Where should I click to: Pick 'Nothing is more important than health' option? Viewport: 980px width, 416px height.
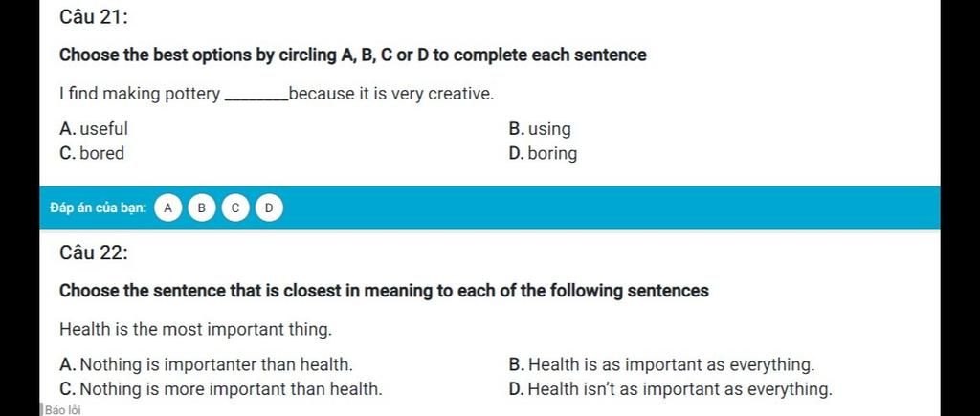coord(221,389)
